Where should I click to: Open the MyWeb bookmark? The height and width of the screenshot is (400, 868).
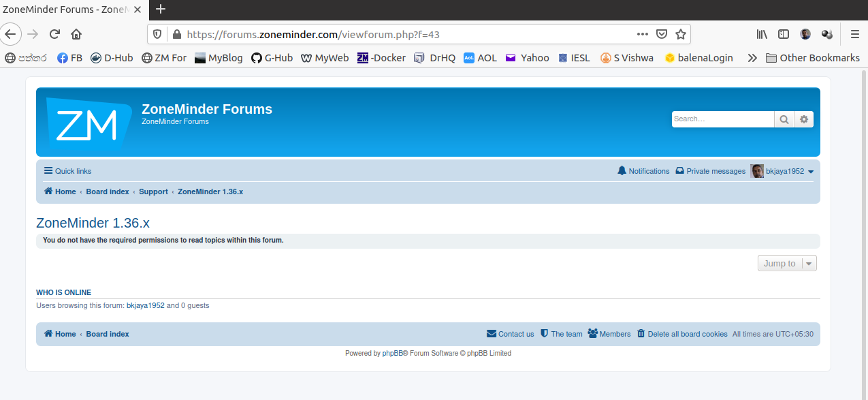324,58
